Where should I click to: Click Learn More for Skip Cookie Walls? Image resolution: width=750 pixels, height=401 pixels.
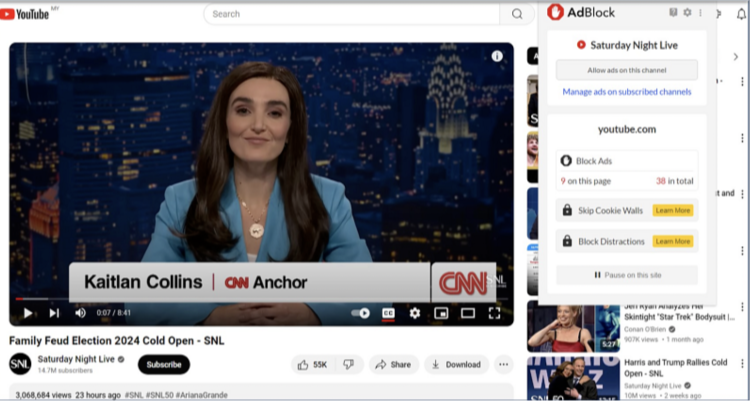tap(673, 211)
